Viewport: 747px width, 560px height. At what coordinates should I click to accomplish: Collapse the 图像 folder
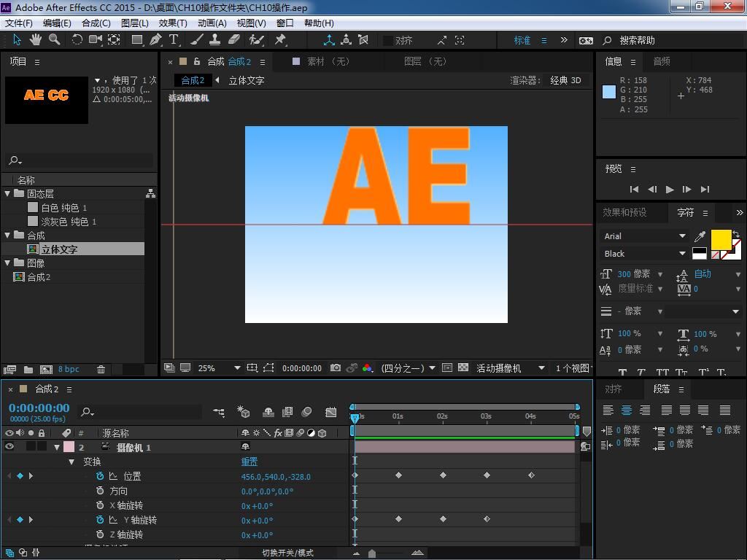7,262
